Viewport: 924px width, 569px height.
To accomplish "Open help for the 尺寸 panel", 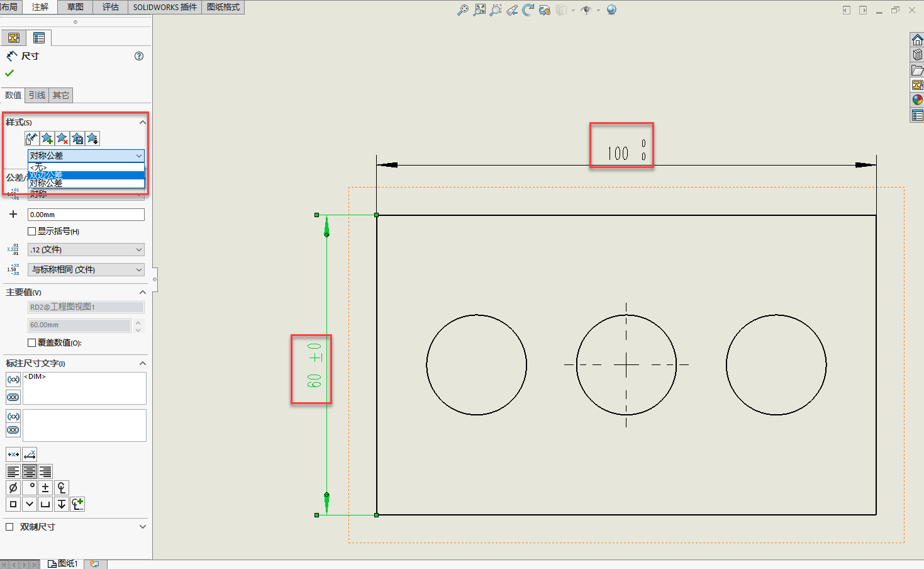I will (139, 56).
